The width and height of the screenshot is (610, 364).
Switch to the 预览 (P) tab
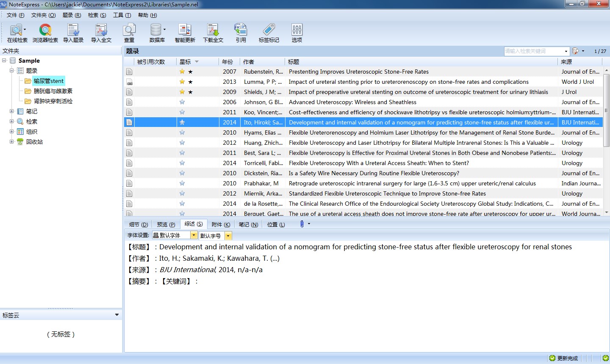coord(166,224)
